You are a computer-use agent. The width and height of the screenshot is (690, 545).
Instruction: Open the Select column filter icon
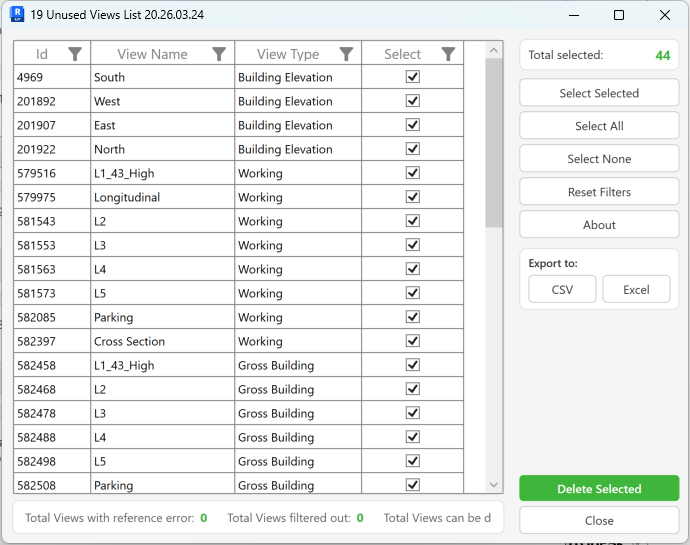pos(448,54)
